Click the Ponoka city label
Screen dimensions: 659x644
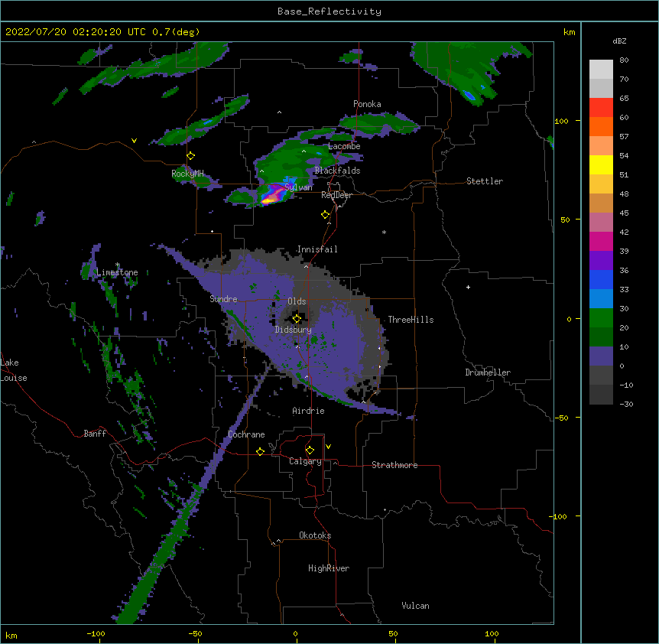(x=367, y=104)
